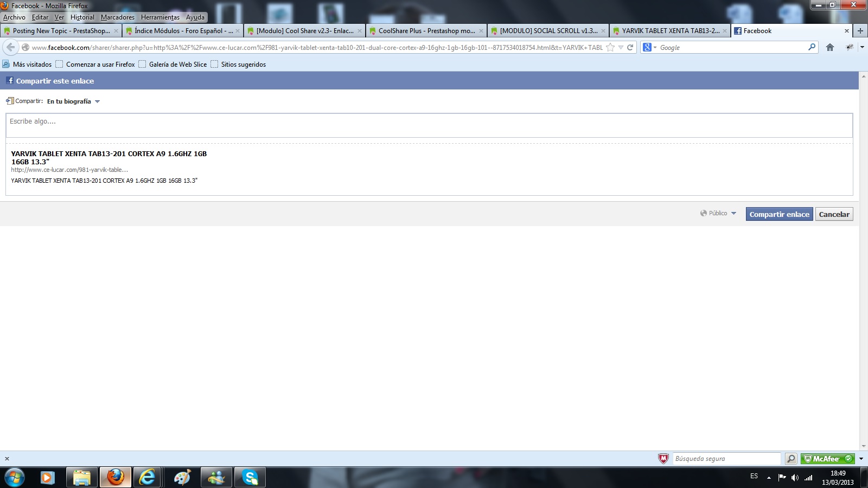Open the Marcadores menu

(117, 17)
